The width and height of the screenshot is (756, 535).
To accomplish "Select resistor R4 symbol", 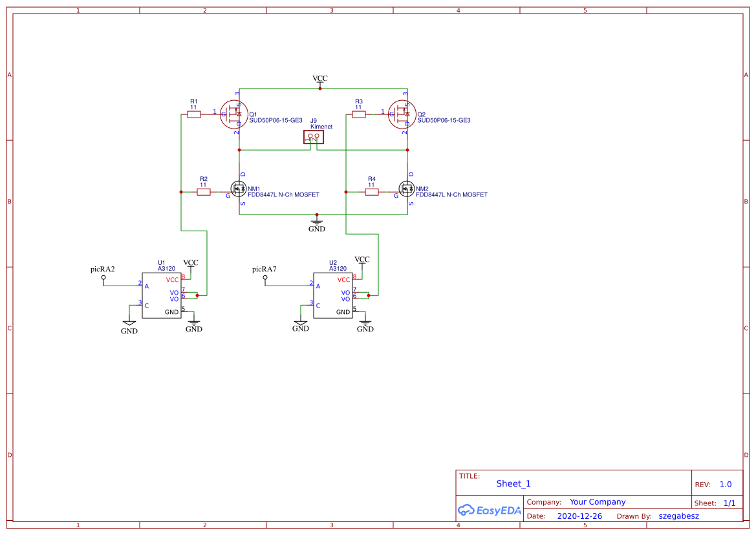I will pos(372,192).
